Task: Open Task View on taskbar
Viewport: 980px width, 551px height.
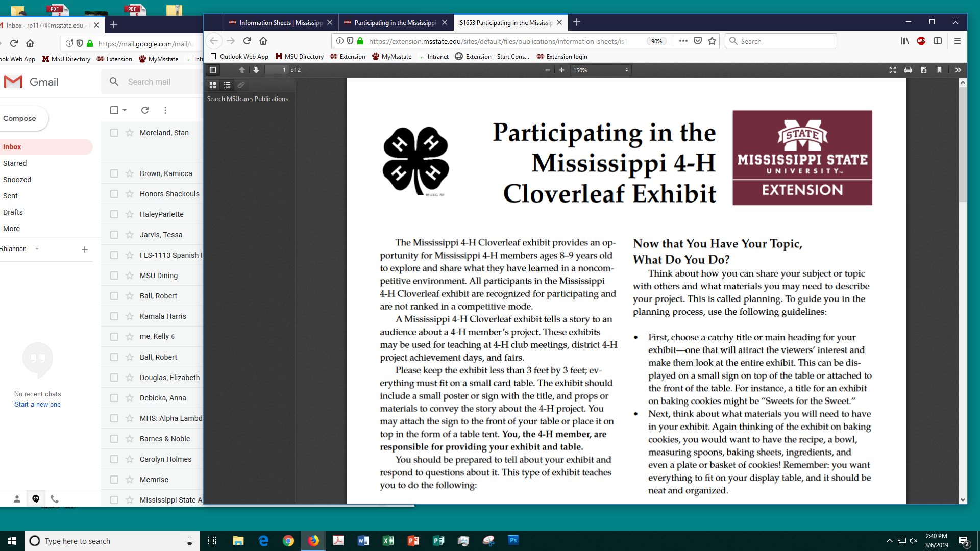Action: coord(212,541)
